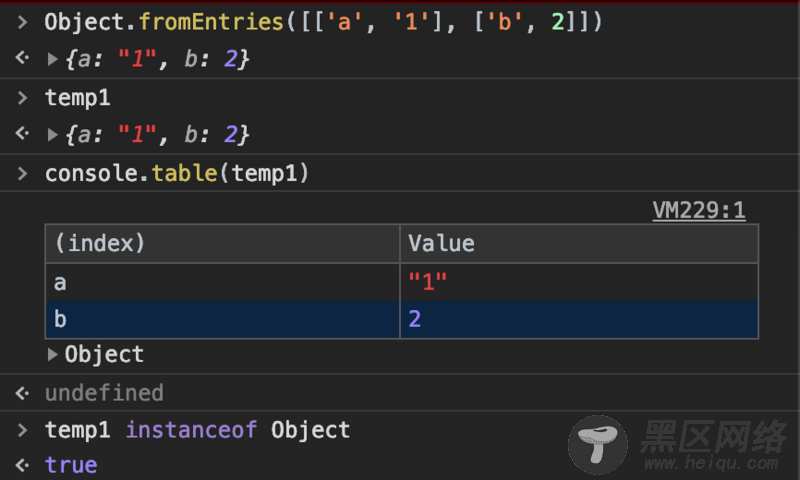The height and width of the screenshot is (480, 800).
Task: Click the "1" string value in the table
Action: 427,282
